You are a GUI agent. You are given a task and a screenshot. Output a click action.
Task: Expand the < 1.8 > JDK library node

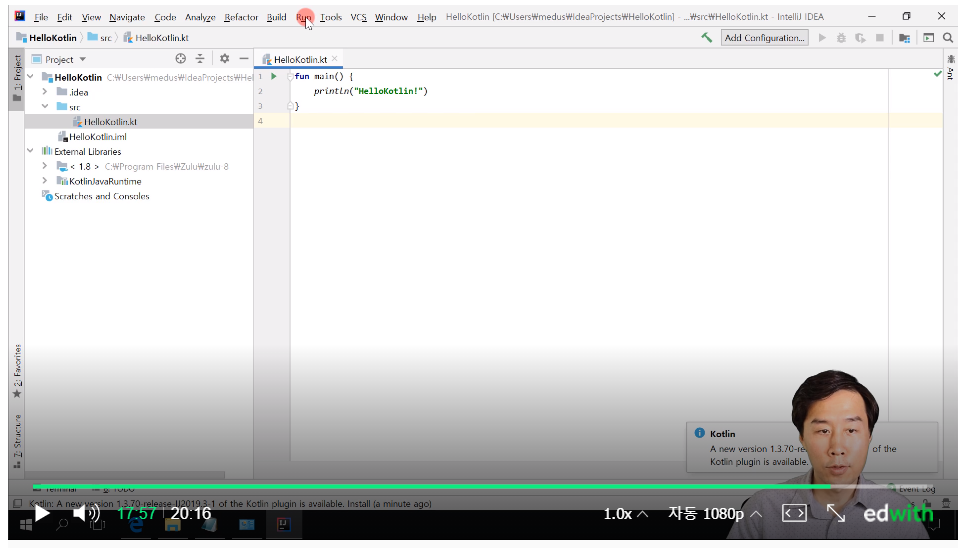point(45,166)
